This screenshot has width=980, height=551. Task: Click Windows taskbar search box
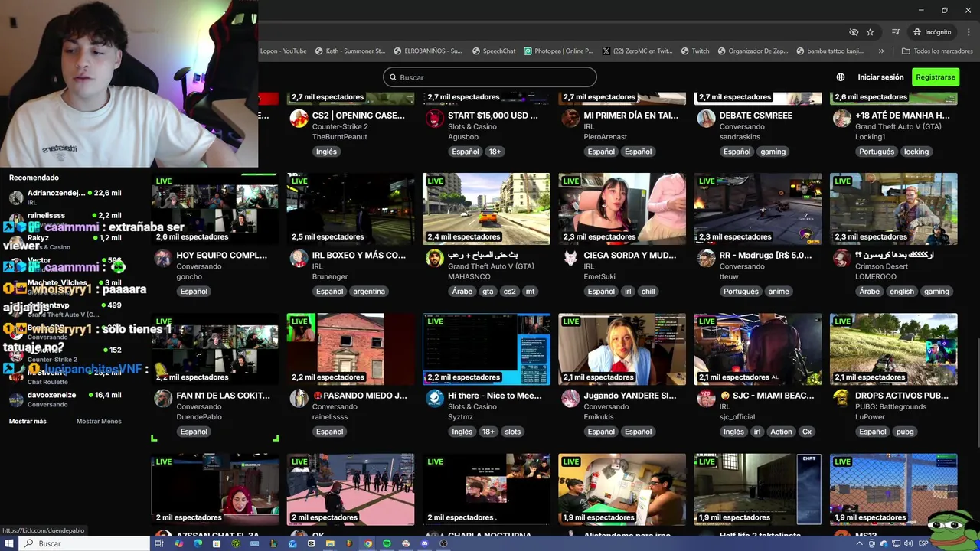[x=84, y=543]
